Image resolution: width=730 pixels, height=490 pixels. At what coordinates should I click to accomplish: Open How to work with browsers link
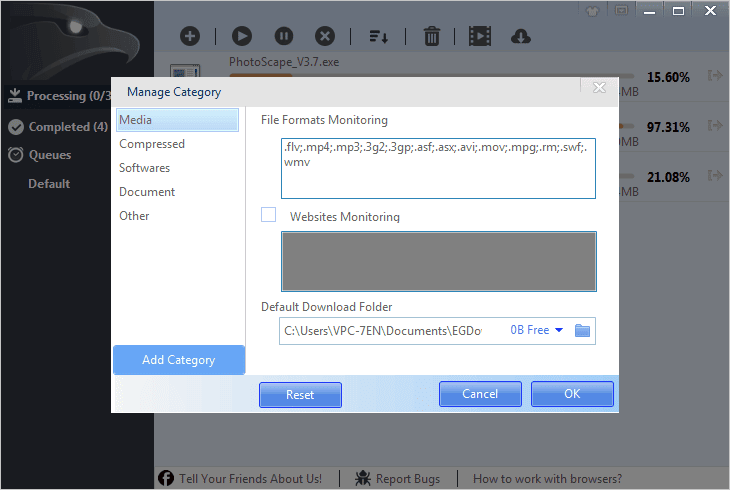point(547,479)
